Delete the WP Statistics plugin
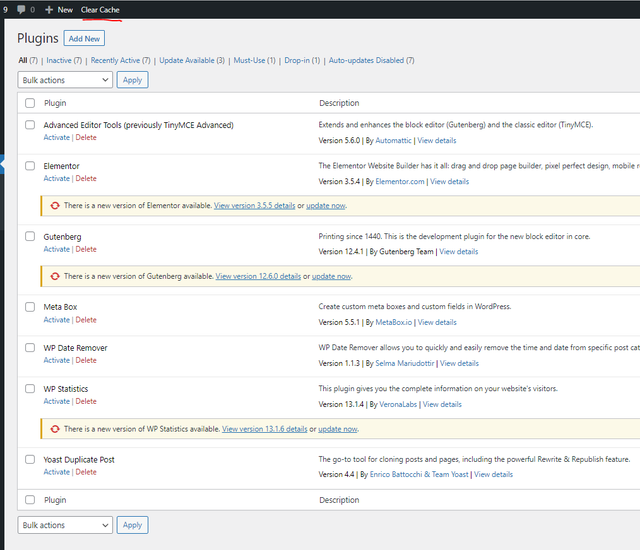This screenshot has height=550, width=640. click(x=86, y=401)
